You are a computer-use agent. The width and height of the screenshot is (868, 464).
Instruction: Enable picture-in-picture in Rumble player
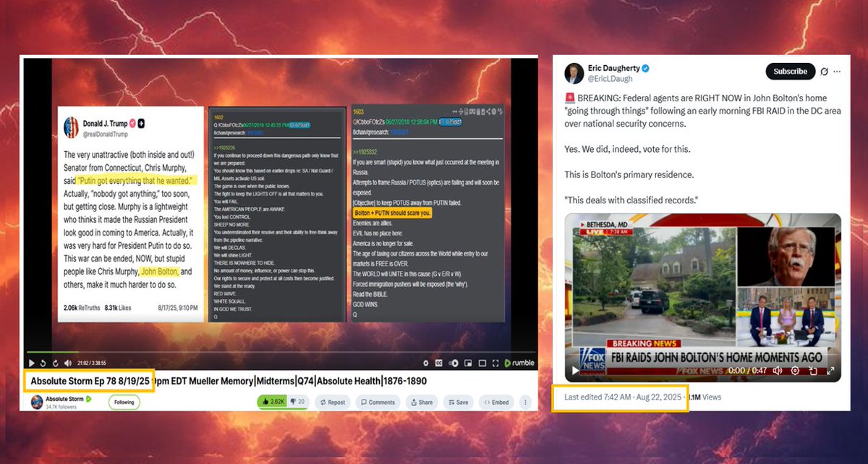(x=468, y=363)
